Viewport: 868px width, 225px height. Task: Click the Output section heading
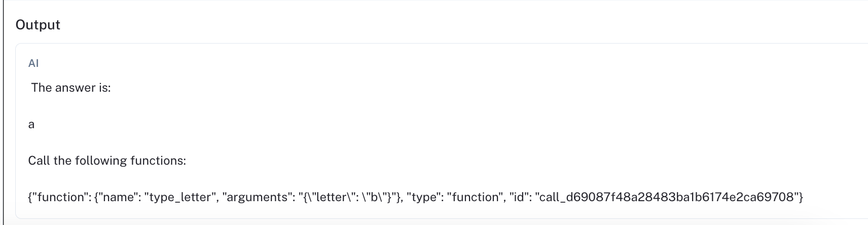(x=38, y=25)
